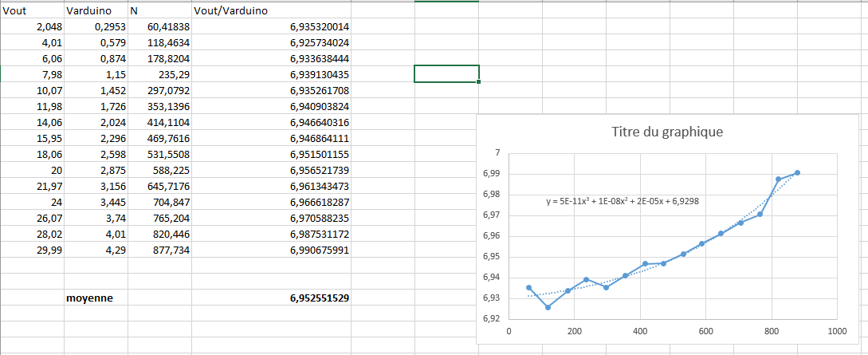Select cell containing 235,29

159,74
